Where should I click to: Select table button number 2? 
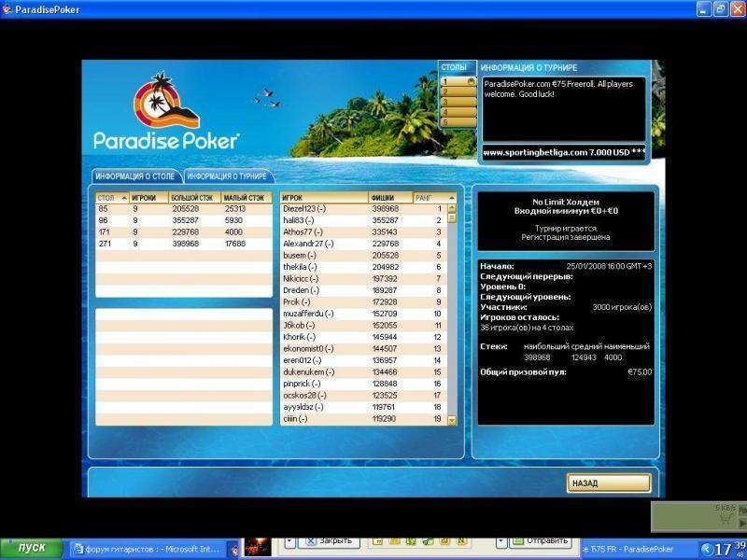(x=458, y=91)
